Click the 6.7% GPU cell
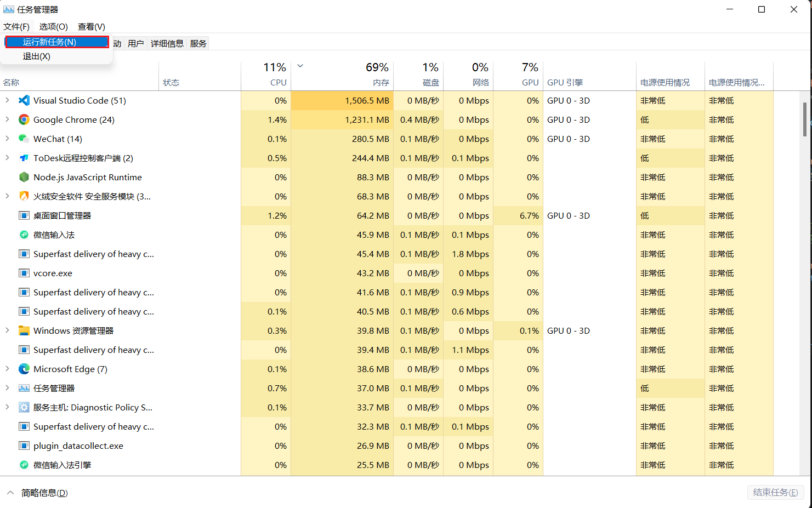The height and width of the screenshot is (508, 812). (518, 215)
